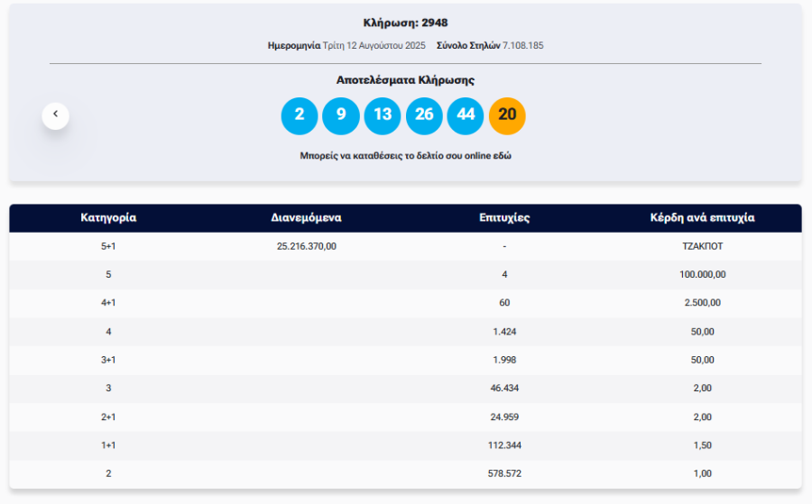Select the Επιτυχίες column header
Screen dimensions: 812x504
[x=504, y=218]
